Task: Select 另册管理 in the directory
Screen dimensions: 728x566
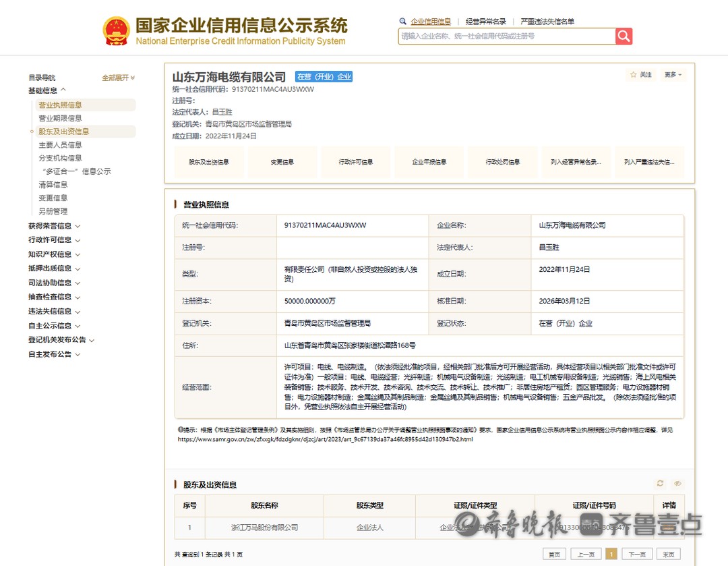Action: click(x=53, y=211)
